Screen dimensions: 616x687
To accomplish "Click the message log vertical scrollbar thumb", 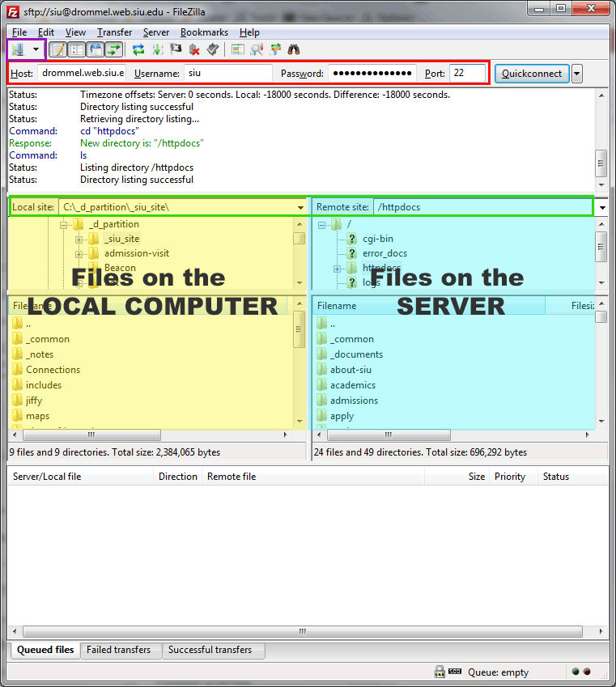I will (x=601, y=163).
